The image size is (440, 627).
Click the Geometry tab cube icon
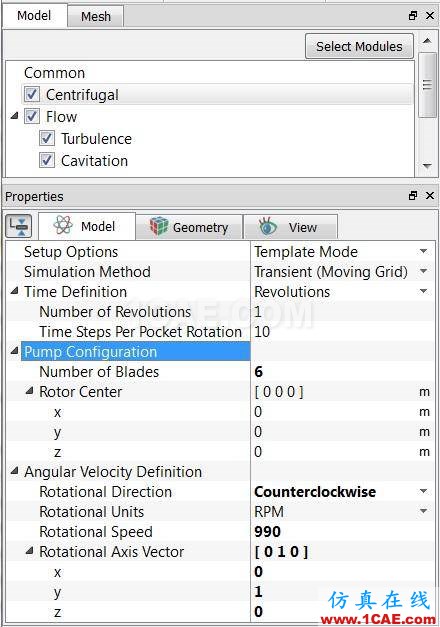[x=159, y=226]
